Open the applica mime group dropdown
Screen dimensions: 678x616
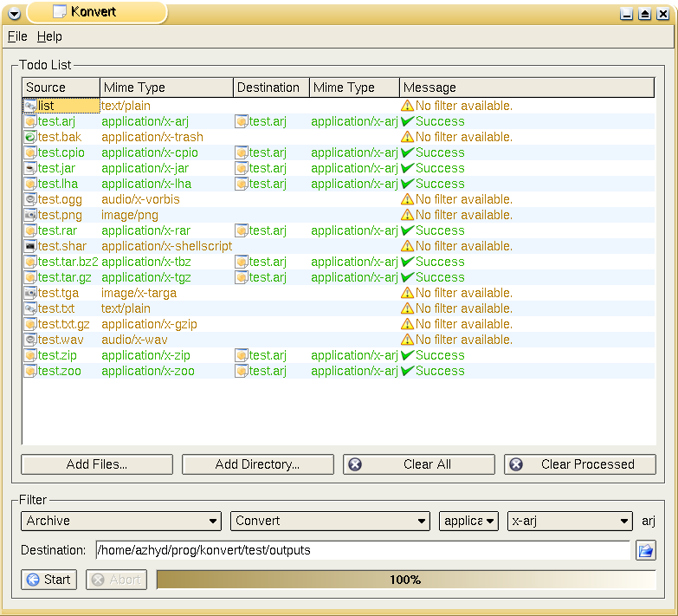click(x=468, y=521)
